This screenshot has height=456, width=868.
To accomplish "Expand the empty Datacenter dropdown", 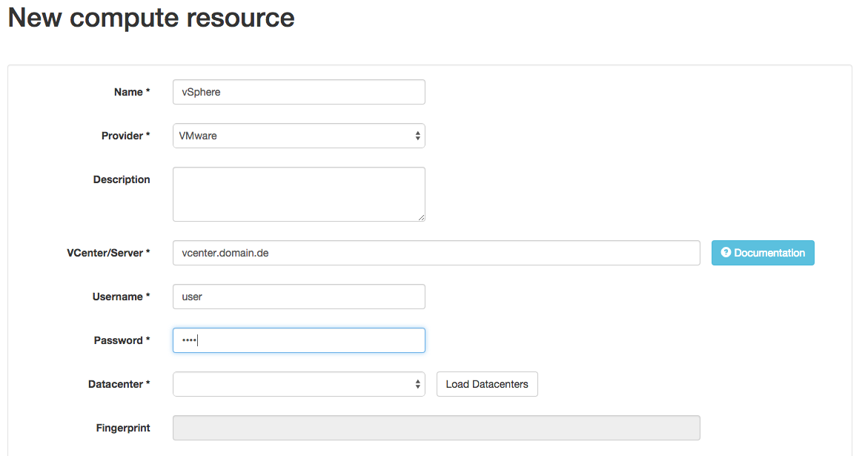I will point(299,384).
